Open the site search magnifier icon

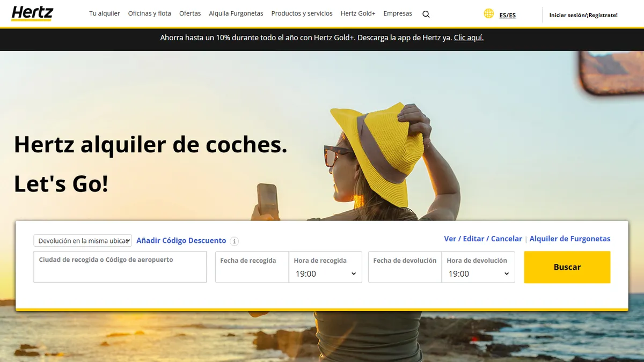click(x=426, y=14)
